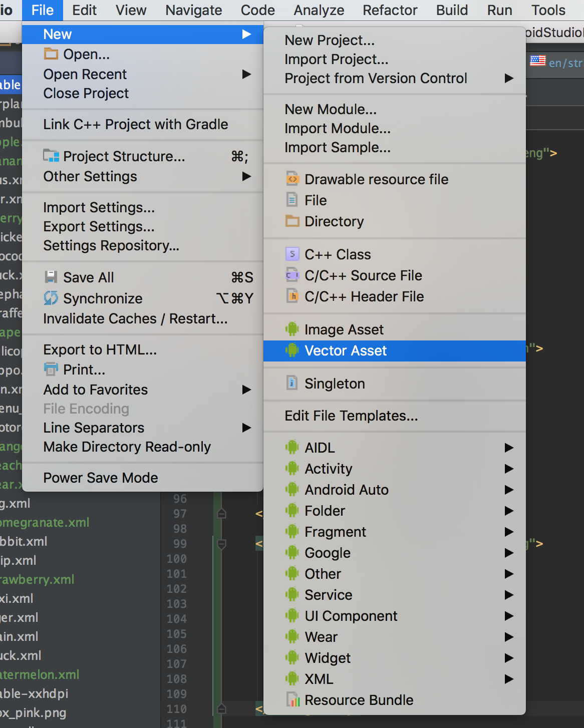Open the Navigate menu
The image size is (584, 728).
coord(193,10)
